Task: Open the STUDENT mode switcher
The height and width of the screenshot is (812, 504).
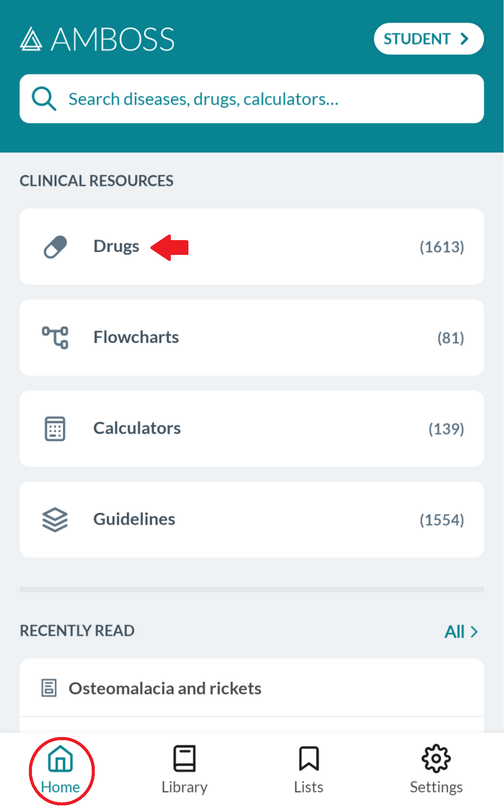Action: [x=429, y=39]
